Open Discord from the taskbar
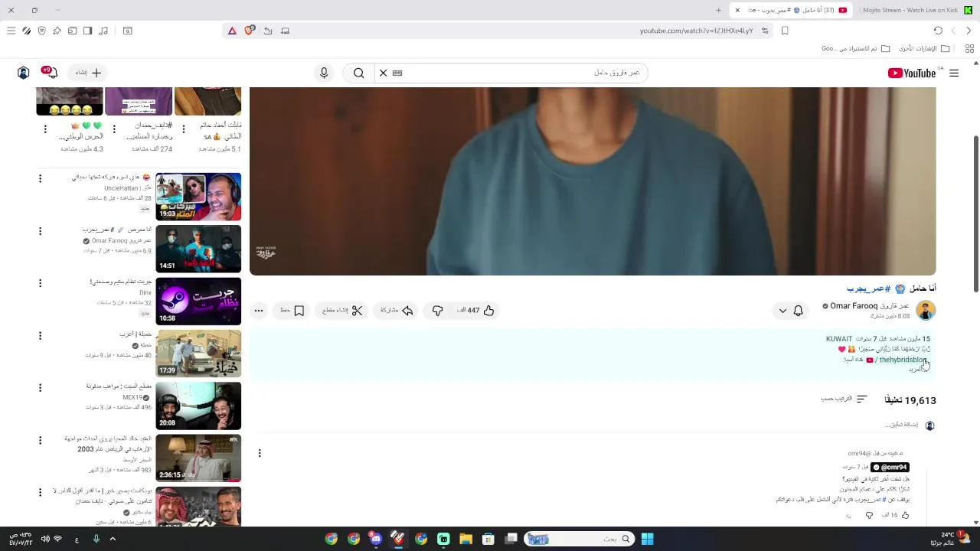This screenshot has height=551, width=980. coord(375,539)
